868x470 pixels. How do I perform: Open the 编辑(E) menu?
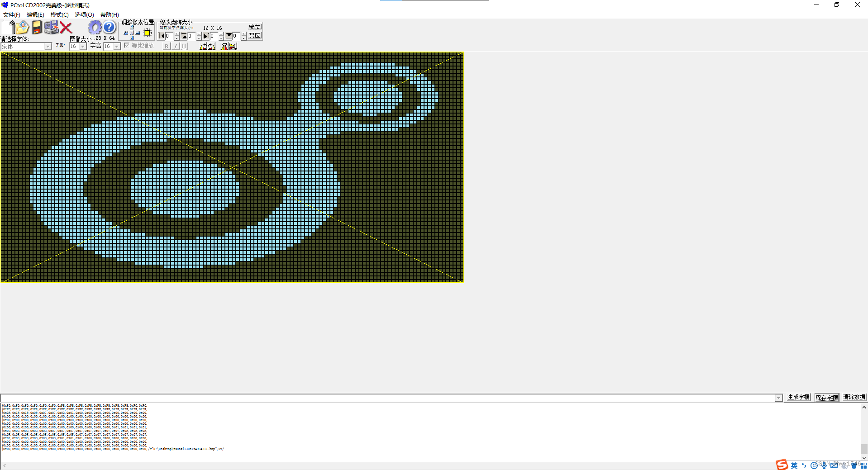coord(35,14)
